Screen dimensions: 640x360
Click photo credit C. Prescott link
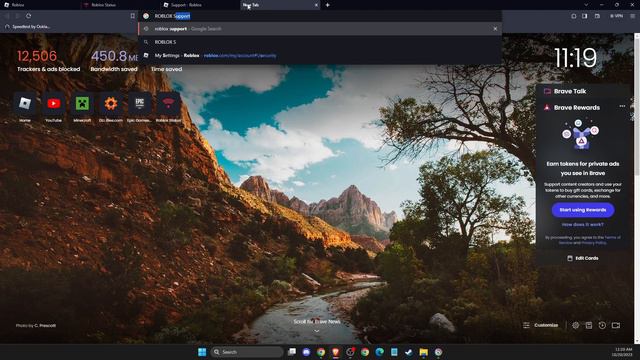45,326
